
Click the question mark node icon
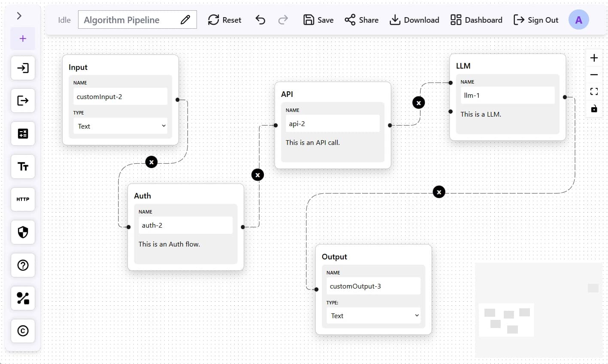pos(23,265)
